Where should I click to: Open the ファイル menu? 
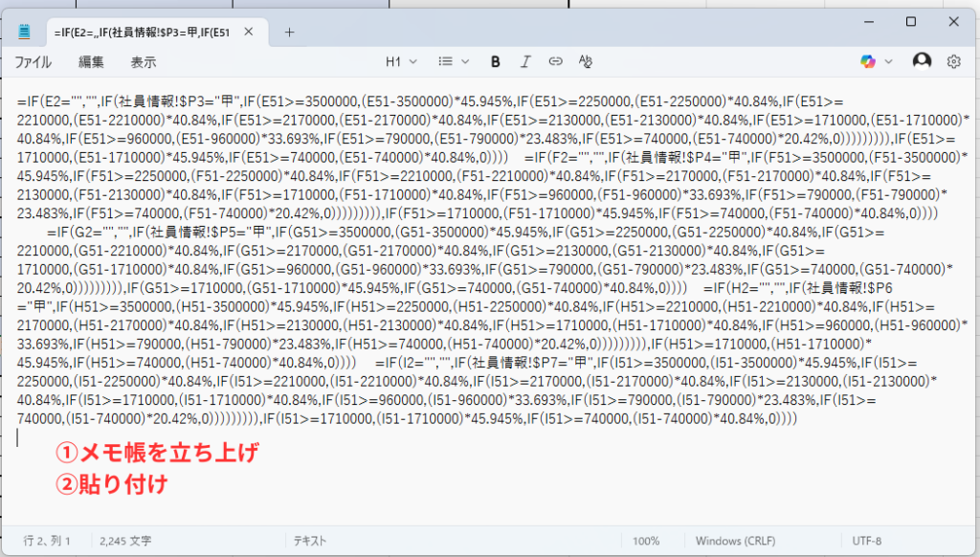[x=33, y=61]
